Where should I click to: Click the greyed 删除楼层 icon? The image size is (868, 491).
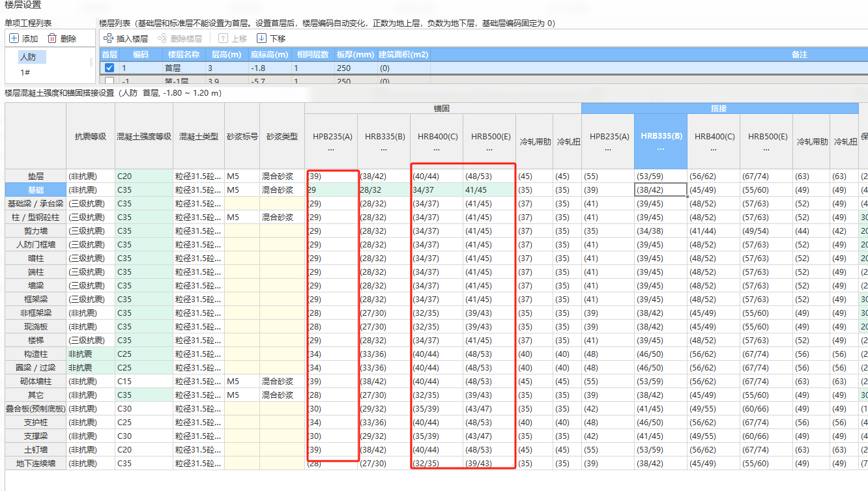(x=162, y=38)
